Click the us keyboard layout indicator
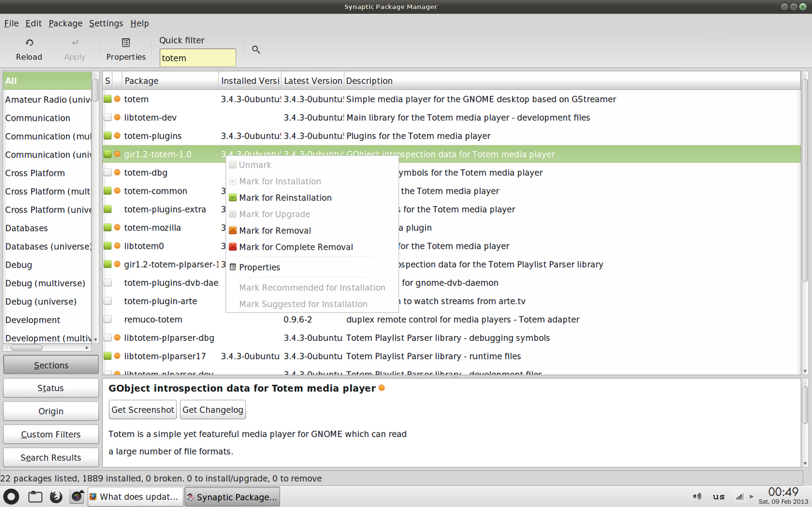 pos(718,497)
